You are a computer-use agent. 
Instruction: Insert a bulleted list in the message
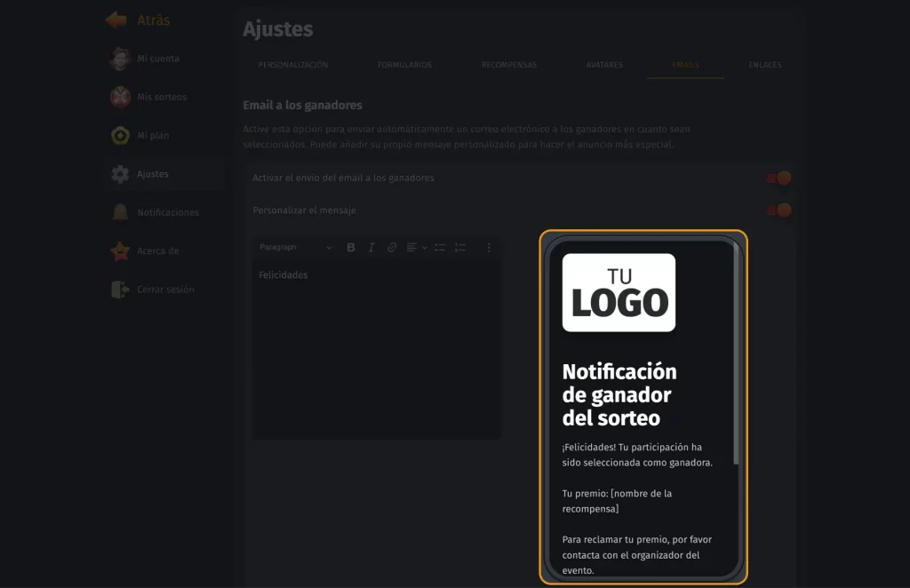(x=440, y=248)
